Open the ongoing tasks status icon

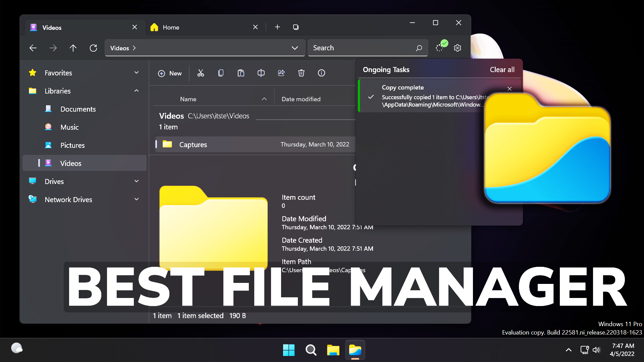pyautogui.click(x=440, y=48)
